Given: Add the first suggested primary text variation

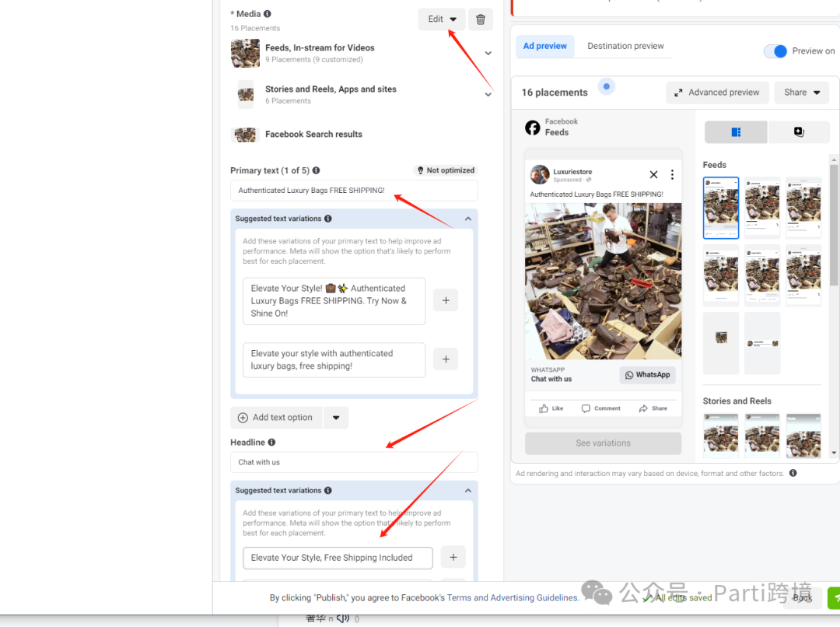Looking at the screenshot, I should pyautogui.click(x=446, y=300).
